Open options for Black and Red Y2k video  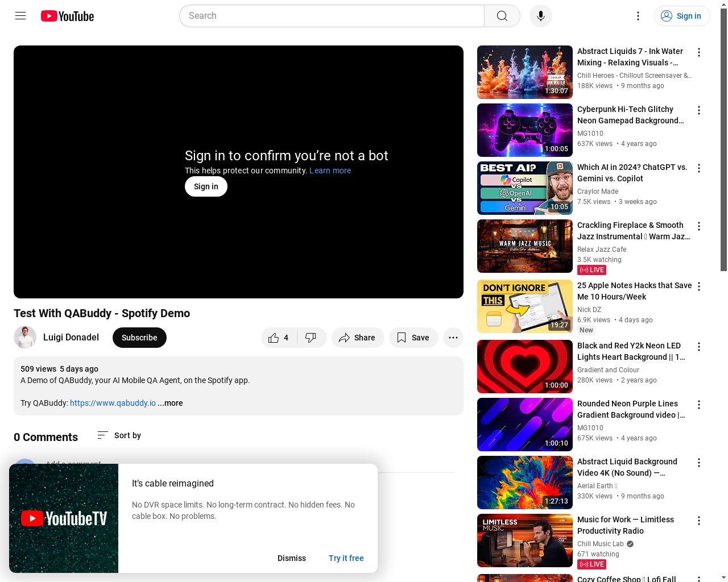coord(699,347)
